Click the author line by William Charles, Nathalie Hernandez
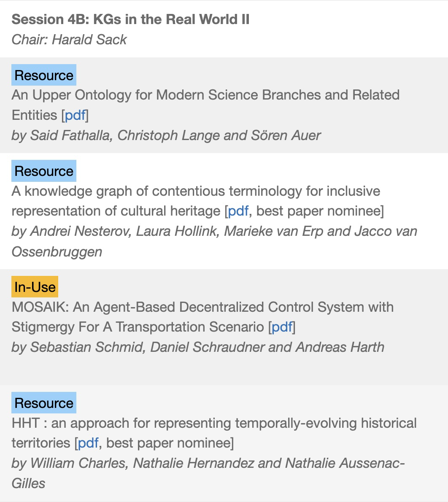This screenshot has width=448, height=502. [x=208, y=473]
